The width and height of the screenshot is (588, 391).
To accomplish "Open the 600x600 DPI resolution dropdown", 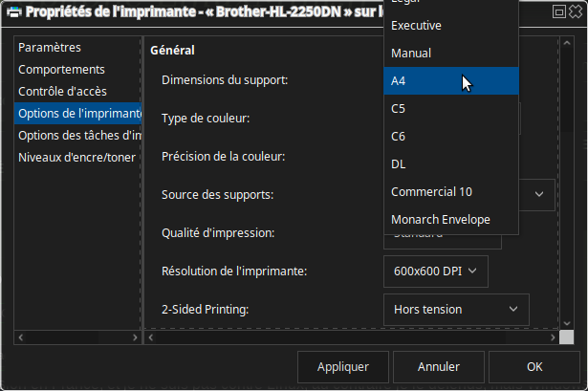I will (435, 272).
